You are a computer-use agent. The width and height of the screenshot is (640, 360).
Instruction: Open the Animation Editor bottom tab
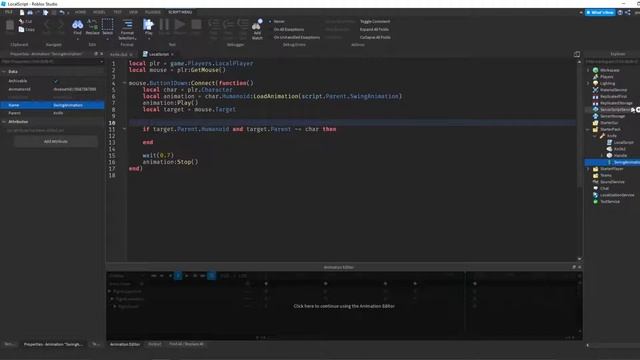click(x=125, y=344)
